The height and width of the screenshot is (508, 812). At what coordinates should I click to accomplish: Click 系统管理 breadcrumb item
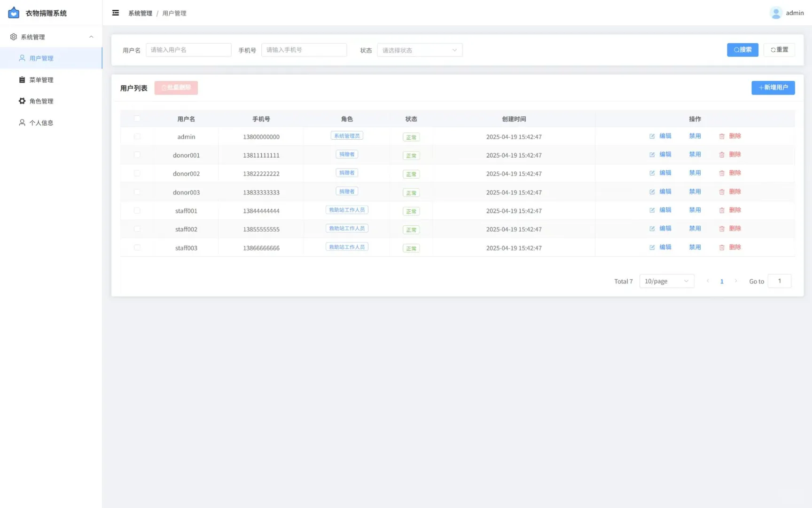(x=140, y=13)
